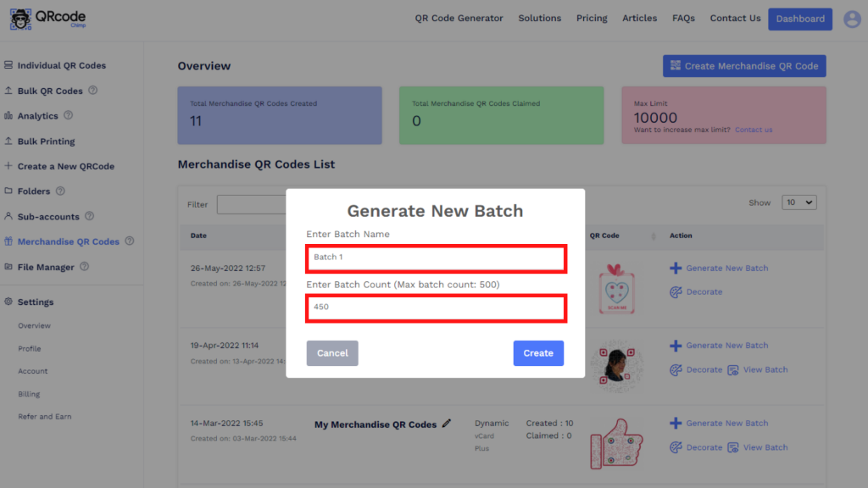The width and height of the screenshot is (868, 488).
Task: Open the Analytics panel from the sidebar
Action: coord(37,114)
